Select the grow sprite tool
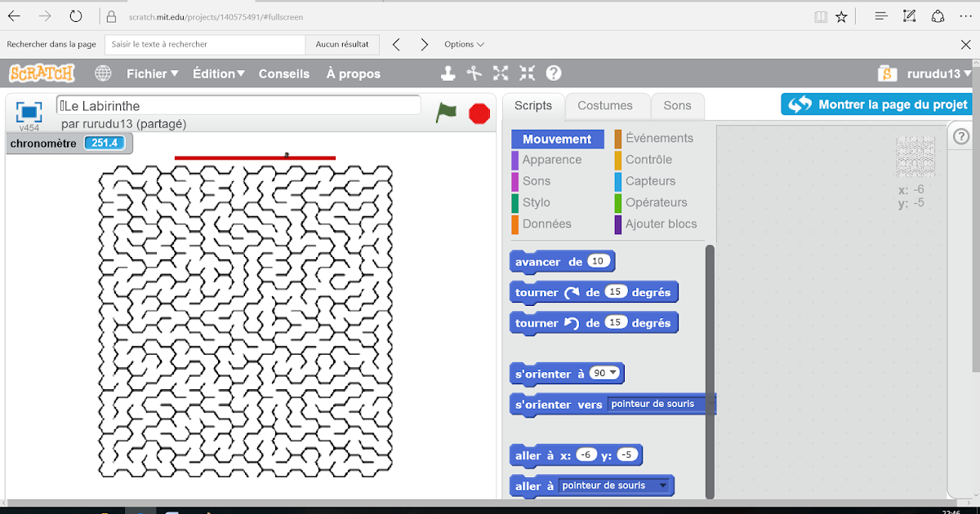This screenshot has width=980, height=514. click(500, 73)
